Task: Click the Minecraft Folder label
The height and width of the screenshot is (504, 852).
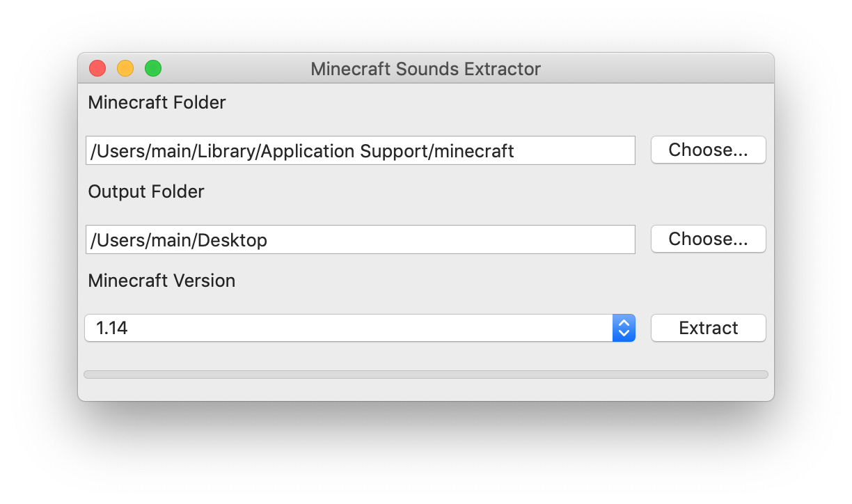Action: (x=157, y=102)
